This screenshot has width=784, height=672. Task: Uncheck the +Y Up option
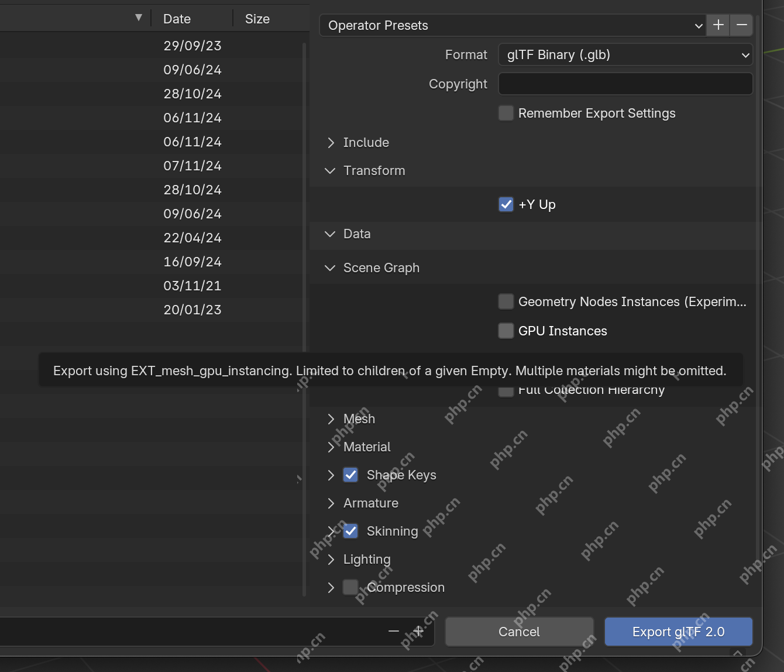[506, 204]
